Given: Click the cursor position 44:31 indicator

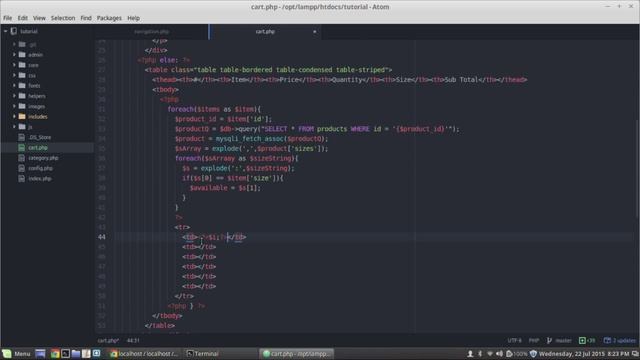Looking at the screenshot, I should [133, 340].
